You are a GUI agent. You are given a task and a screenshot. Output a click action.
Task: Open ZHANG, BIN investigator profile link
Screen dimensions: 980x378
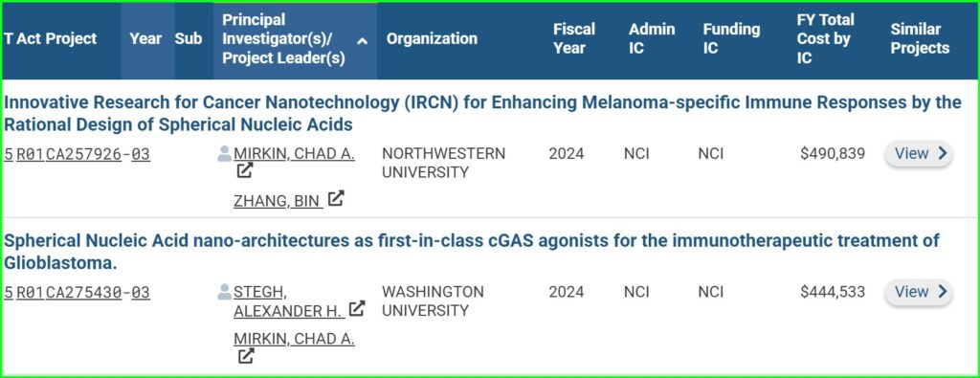(278, 201)
